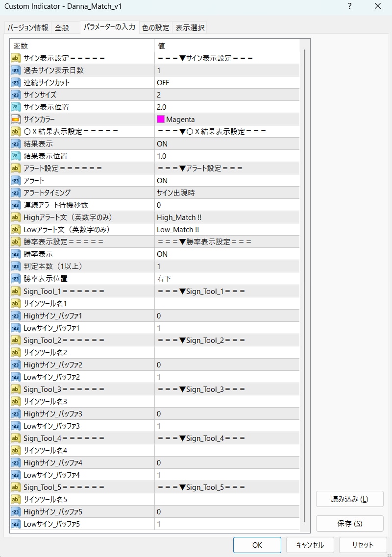Toggle the 連続サインカット value OFF
This screenshot has height=557, width=392.
click(x=227, y=82)
